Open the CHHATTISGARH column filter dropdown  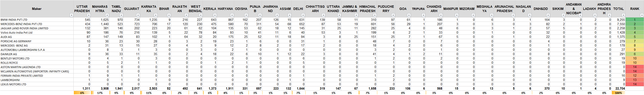[323, 15]
